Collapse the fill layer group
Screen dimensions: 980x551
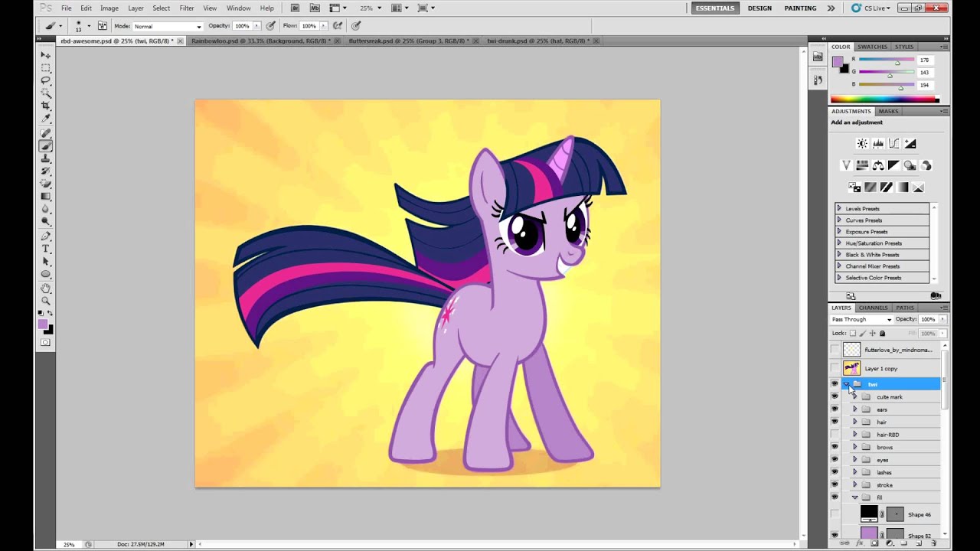click(855, 497)
